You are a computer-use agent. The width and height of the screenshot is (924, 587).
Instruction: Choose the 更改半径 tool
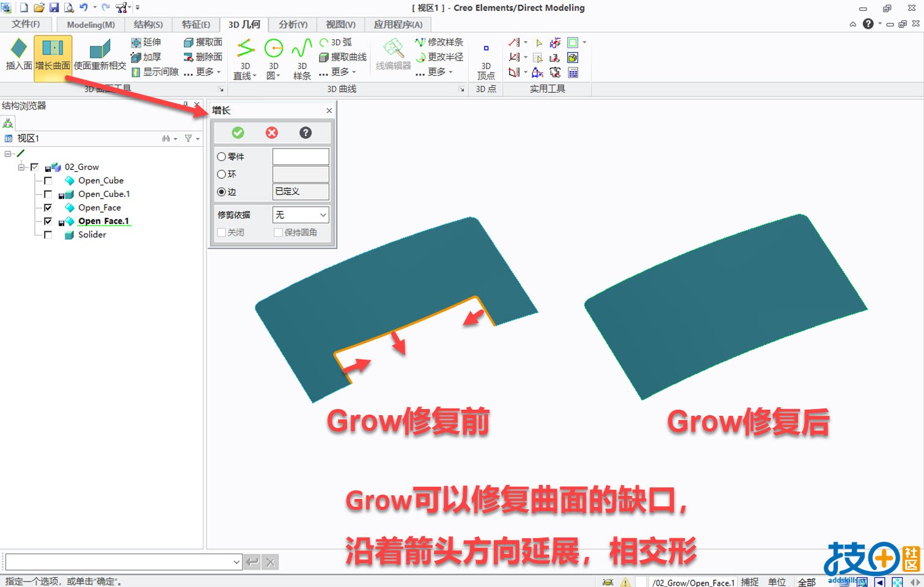tap(439, 57)
